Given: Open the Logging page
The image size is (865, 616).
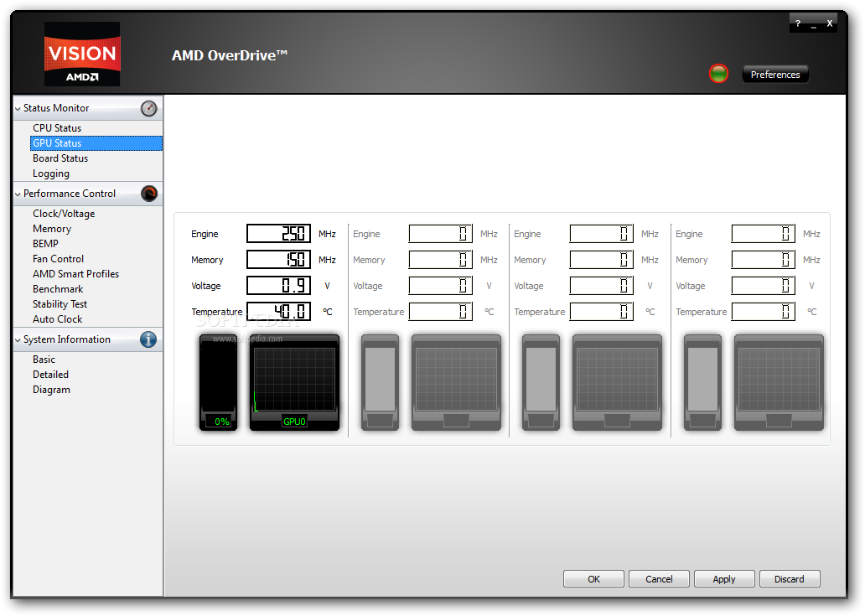Looking at the screenshot, I should point(51,173).
